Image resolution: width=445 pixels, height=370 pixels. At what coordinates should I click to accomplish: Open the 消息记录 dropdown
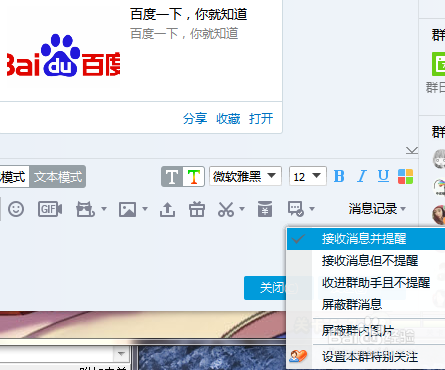coord(377,209)
